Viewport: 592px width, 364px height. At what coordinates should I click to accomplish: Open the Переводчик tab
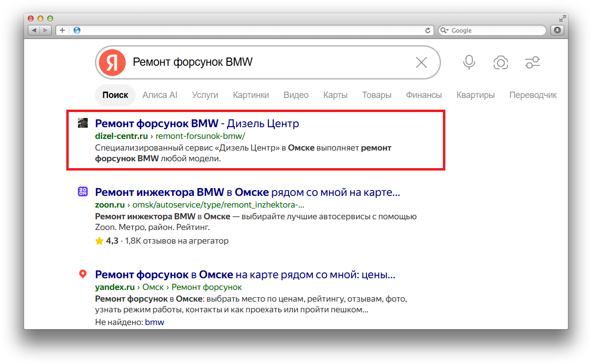click(533, 95)
